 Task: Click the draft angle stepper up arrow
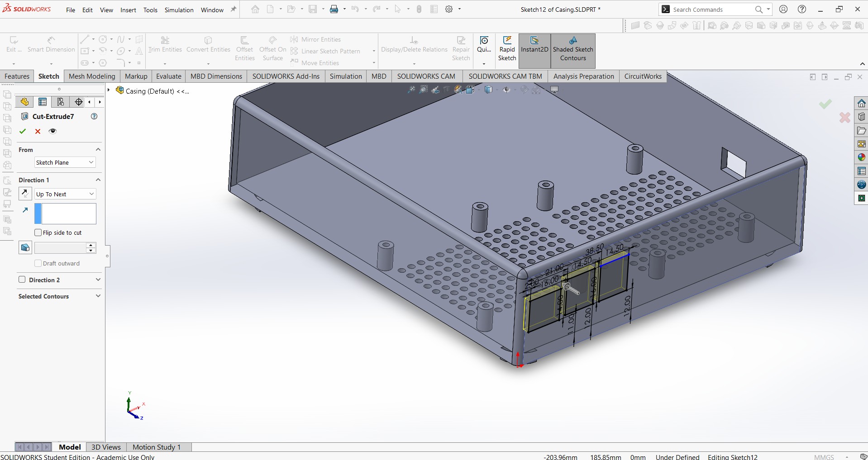click(x=91, y=245)
